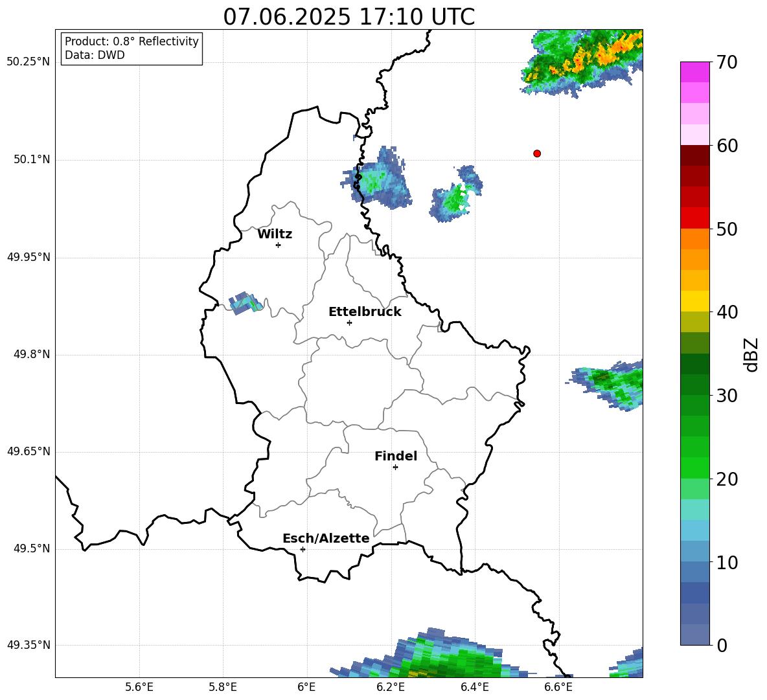Screen dimensions: 767x700
Task: Click the 10 value on the colorbar
Action: [x=727, y=563]
